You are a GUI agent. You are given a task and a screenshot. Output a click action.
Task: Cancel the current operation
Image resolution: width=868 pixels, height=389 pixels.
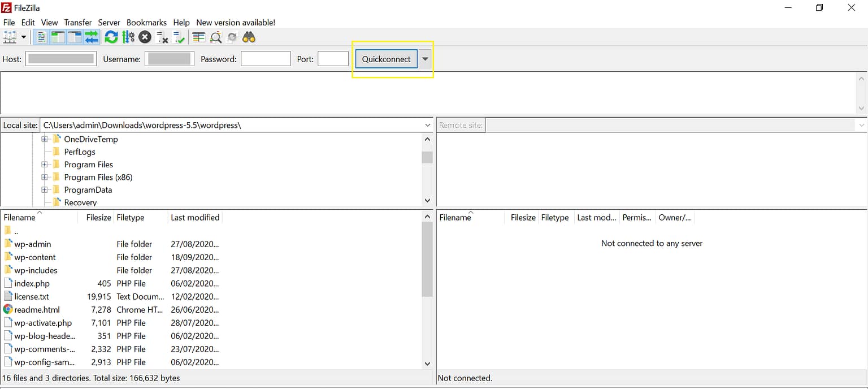click(145, 37)
